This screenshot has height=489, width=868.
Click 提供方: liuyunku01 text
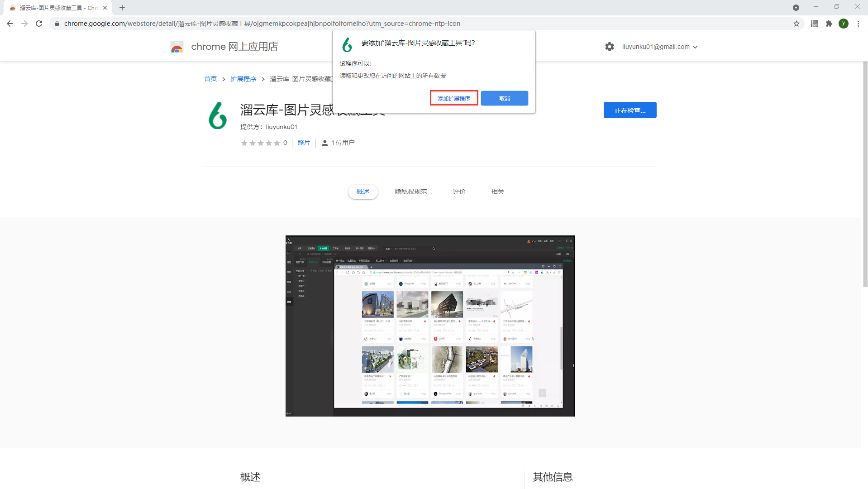point(269,127)
